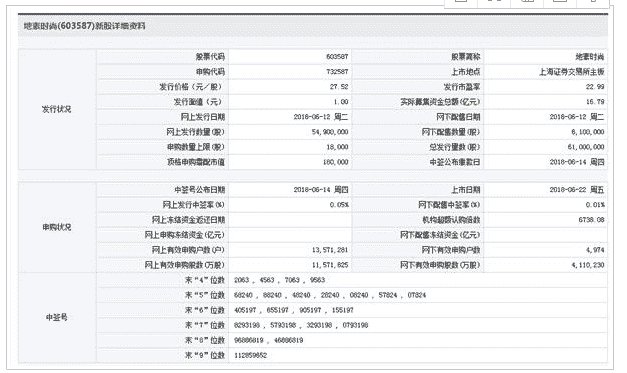Select the value '0.01%'
The image size is (627, 373).
click(595, 205)
